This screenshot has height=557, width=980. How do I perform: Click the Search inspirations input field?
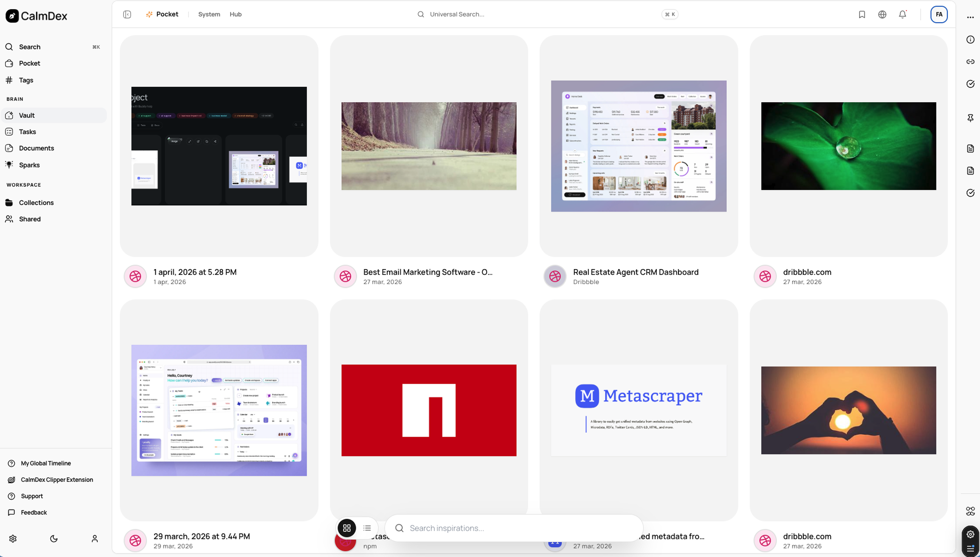click(x=513, y=528)
